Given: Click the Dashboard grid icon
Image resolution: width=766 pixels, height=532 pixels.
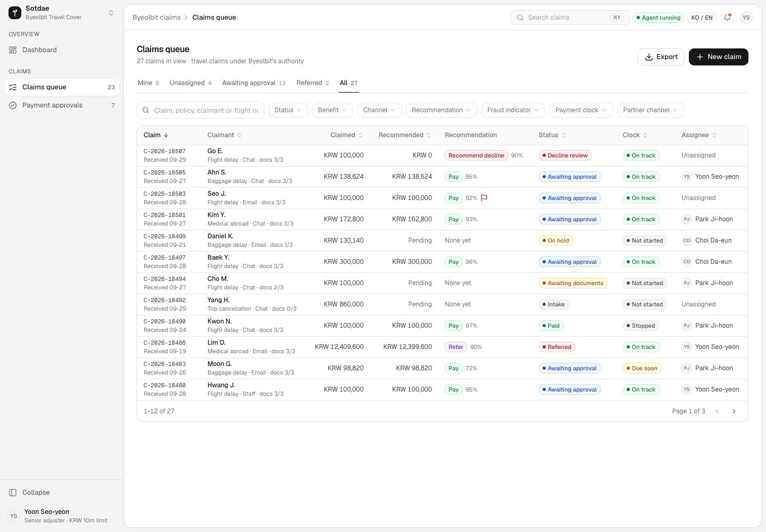Looking at the screenshot, I should point(13,50).
